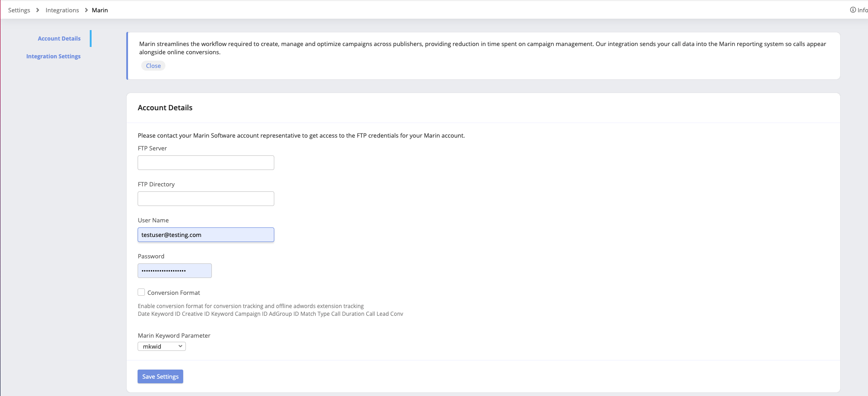This screenshot has height=396, width=868.
Task: Go to Settings in the breadcrumb
Action: (19, 10)
